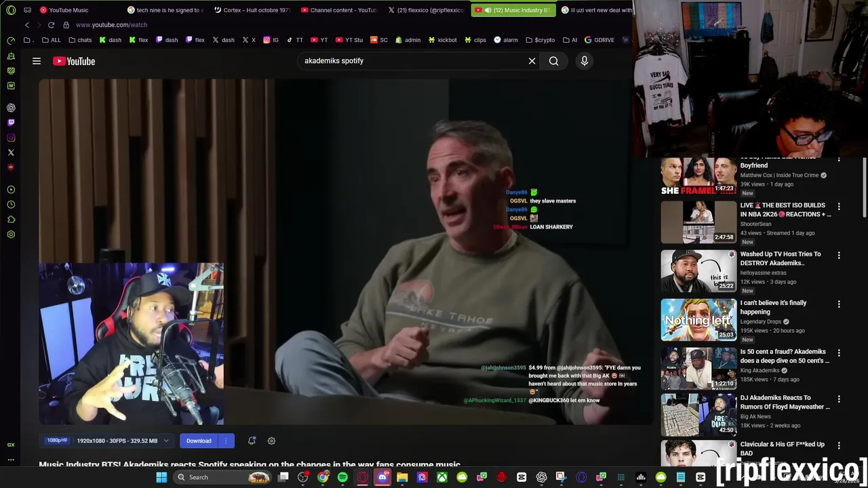Open the clips bookmarks folder
The height and width of the screenshot is (488, 868).
pos(475,40)
